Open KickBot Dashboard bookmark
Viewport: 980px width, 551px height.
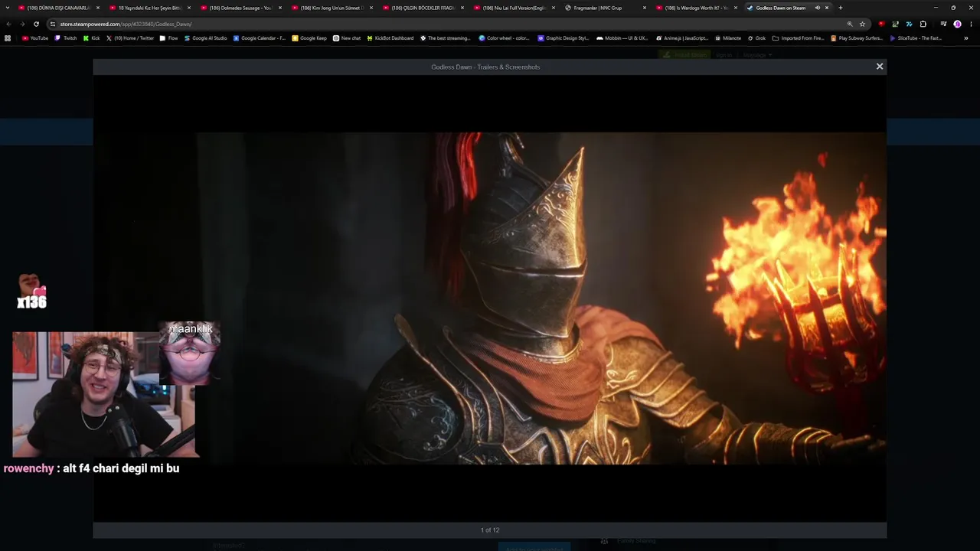pyautogui.click(x=390, y=38)
